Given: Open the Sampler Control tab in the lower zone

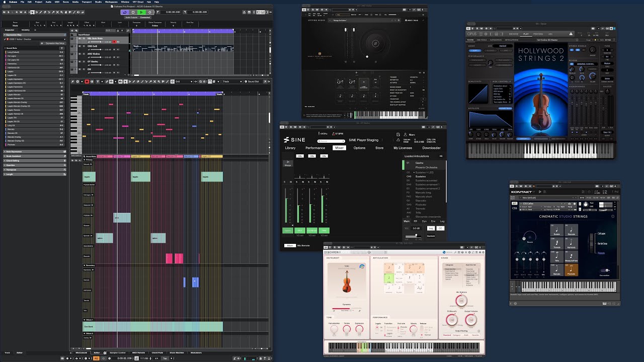Looking at the screenshot, I should click(x=118, y=353).
